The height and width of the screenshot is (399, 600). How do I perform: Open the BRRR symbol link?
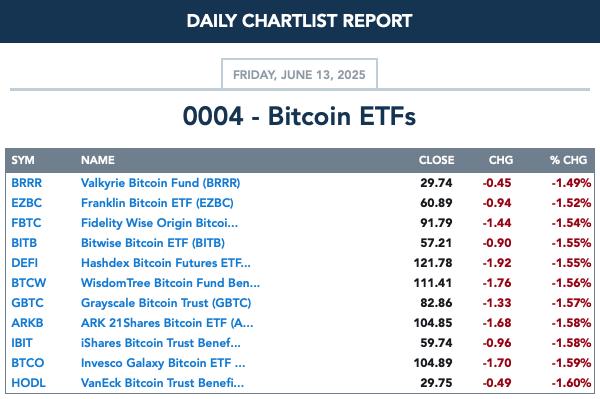[x=26, y=183]
